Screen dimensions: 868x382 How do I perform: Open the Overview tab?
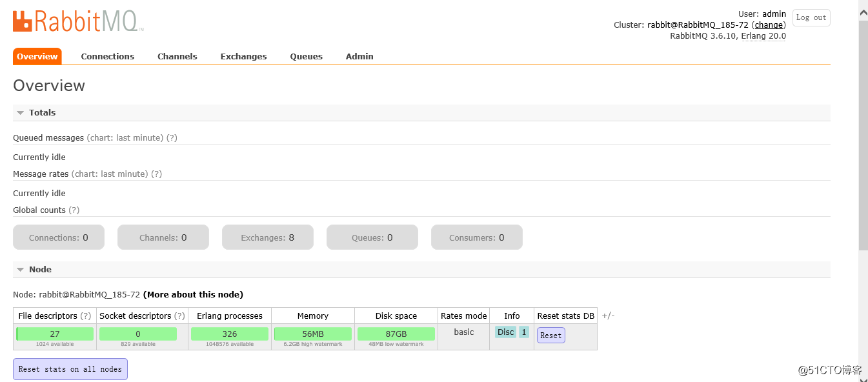click(37, 56)
